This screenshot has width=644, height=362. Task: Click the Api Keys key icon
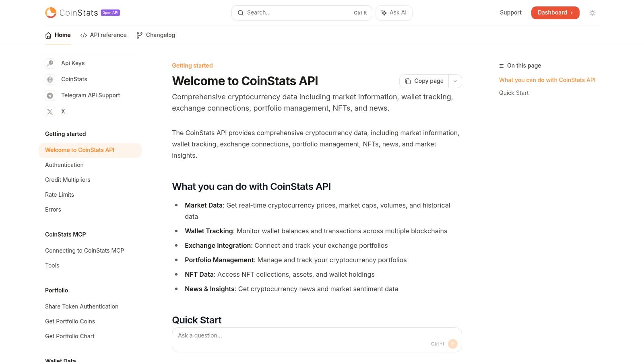pyautogui.click(x=50, y=63)
